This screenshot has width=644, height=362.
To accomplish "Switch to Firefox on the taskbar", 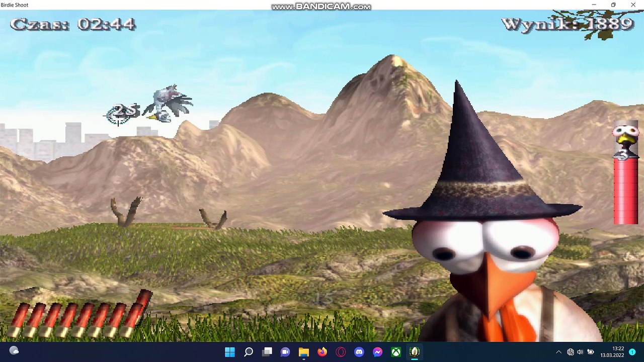I will coord(323,352).
